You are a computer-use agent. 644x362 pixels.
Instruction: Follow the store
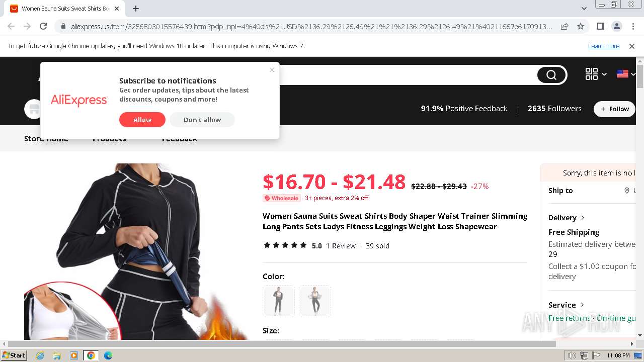point(614,109)
